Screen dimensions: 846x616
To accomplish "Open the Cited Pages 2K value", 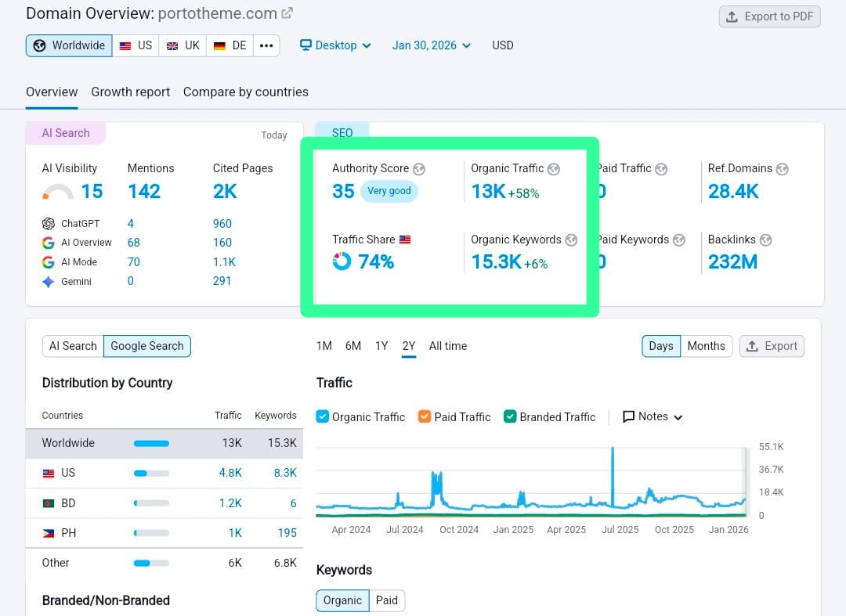I will click(x=225, y=191).
